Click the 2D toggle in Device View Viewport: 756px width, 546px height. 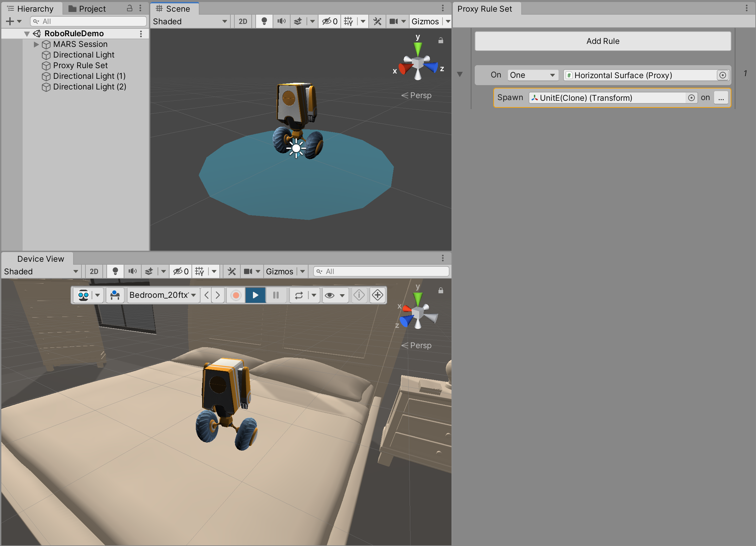tap(93, 271)
